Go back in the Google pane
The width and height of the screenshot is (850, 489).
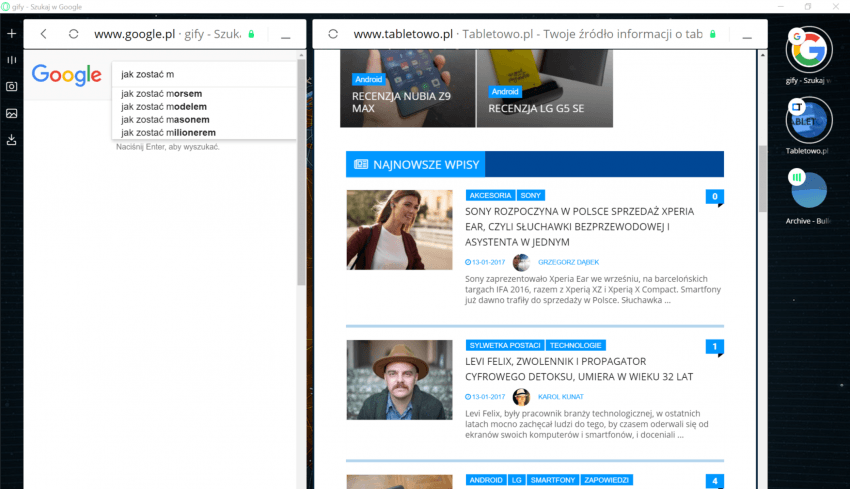pyautogui.click(x=43, y=34)
